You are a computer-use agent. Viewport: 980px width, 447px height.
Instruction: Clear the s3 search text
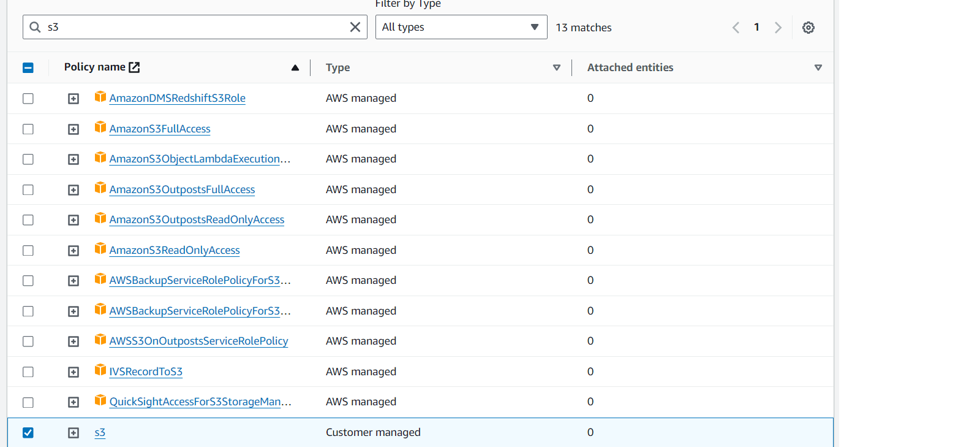[355, 27]
